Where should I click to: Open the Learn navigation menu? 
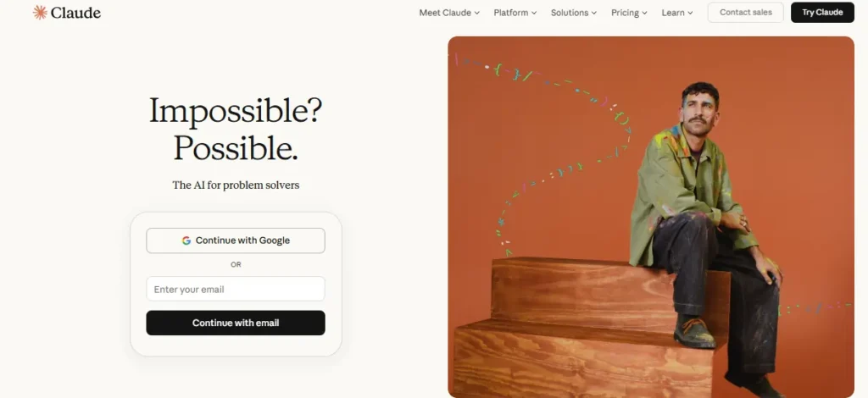673,13
